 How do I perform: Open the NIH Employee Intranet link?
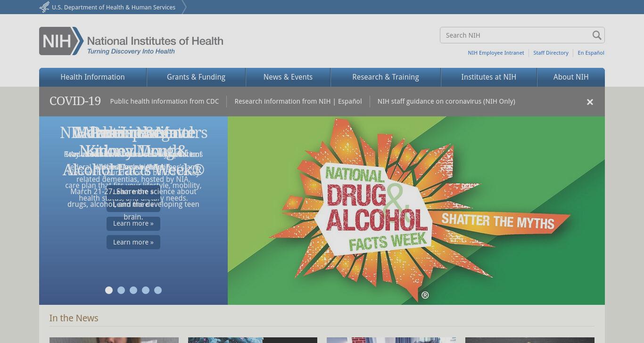click(496, 53)
